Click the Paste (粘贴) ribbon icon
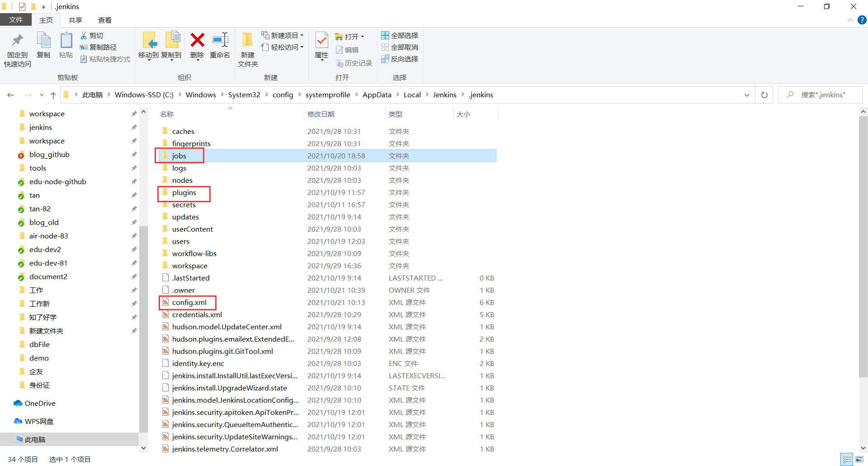Screen dimensions: 868x466 point(66,41)
